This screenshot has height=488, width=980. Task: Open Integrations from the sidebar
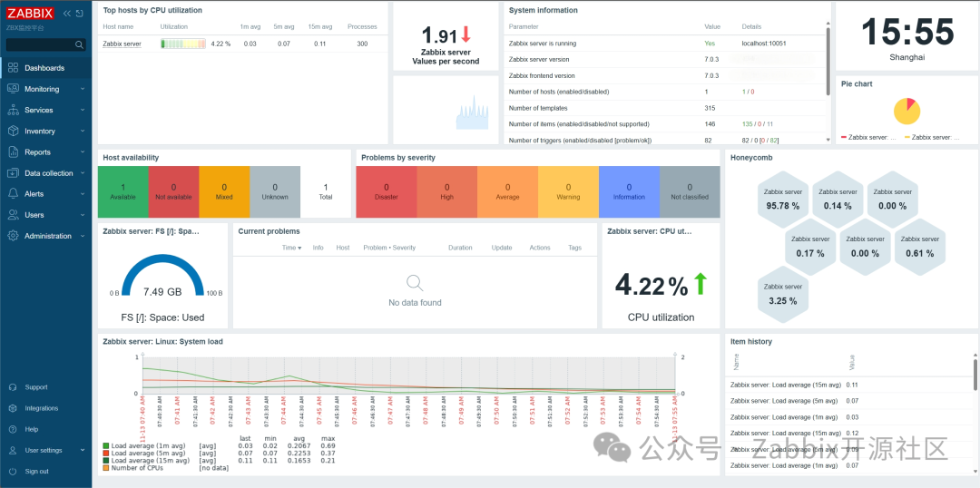pos(41,408)
